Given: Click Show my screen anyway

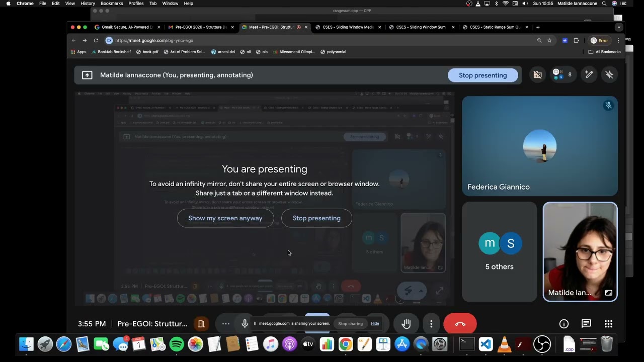Looking at the screenshot, I should 225,218.
